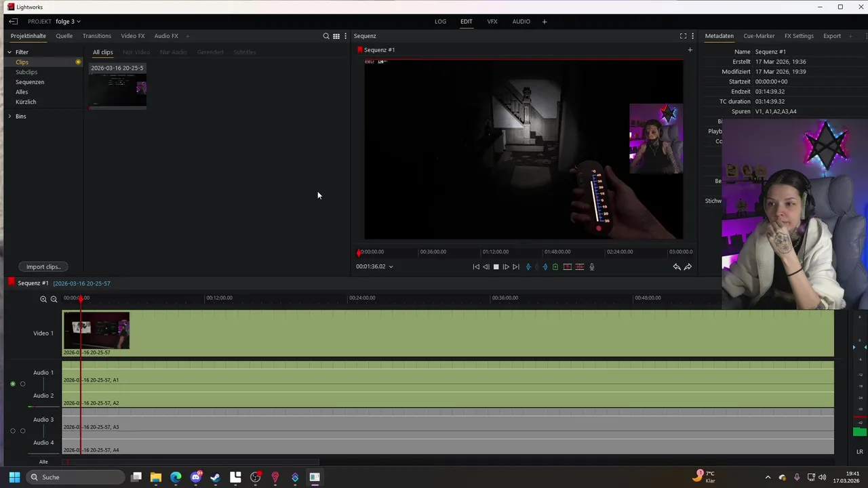Switch to the LOG workspace

click(x=440, y=22)
